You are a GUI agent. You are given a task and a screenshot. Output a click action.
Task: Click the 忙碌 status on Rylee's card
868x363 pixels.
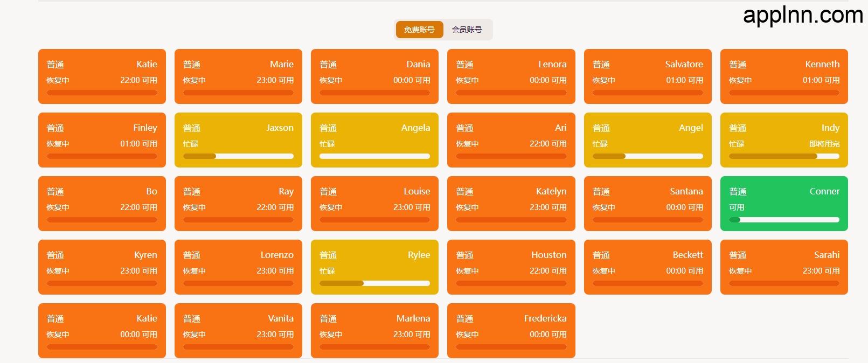(327, 271)
